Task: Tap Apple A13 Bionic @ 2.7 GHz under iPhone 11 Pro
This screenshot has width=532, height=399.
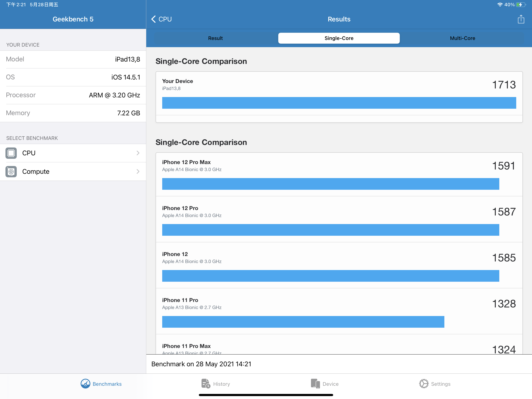Action: tap(192, 307)
